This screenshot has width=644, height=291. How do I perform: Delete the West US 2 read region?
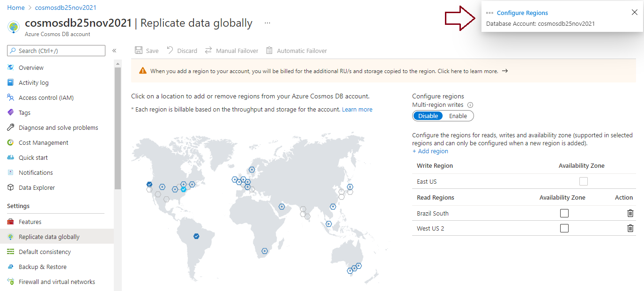pos(630,228)
